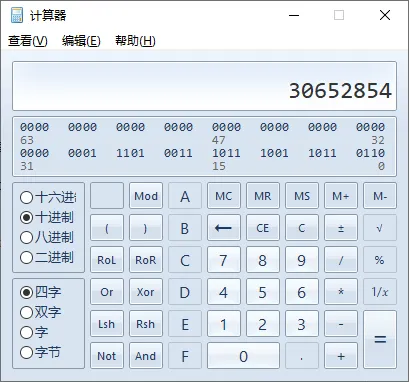Select Byte 字节 radio option

[x=41, y=352]
